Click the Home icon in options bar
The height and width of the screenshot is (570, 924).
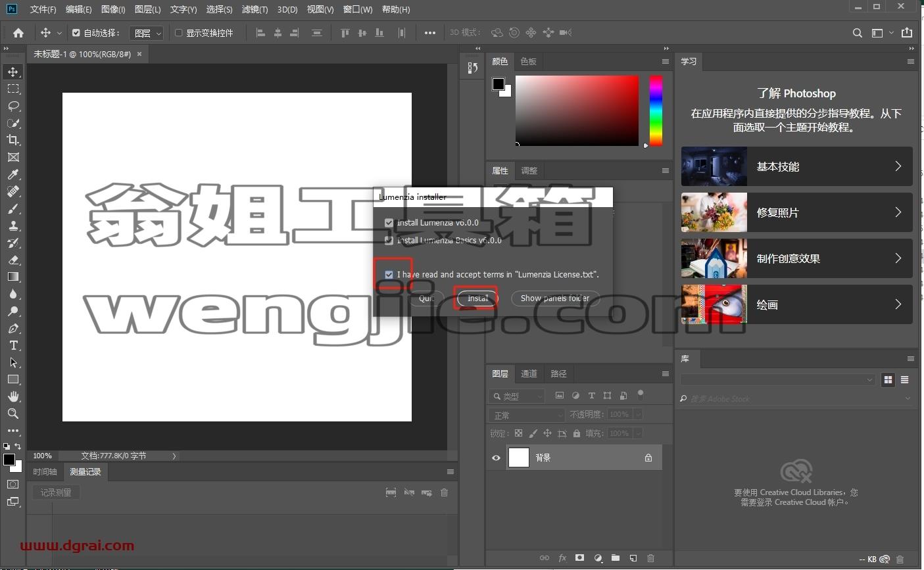point(18,33)
